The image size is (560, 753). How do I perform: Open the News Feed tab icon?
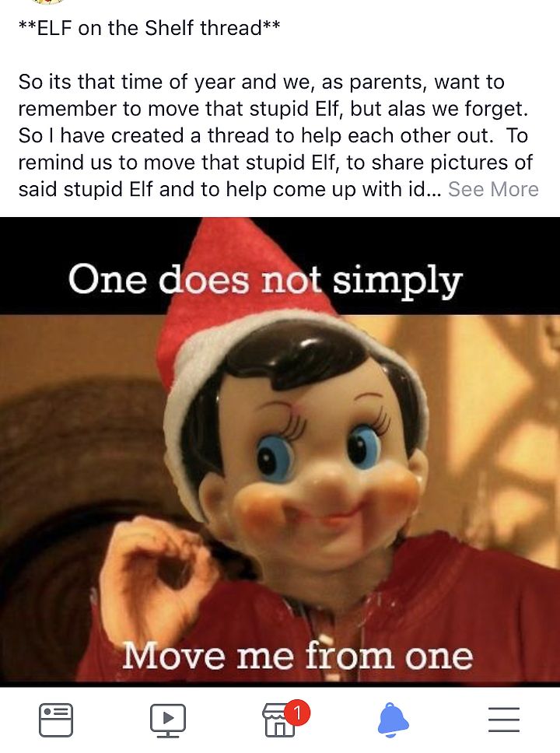pos(56,720)
